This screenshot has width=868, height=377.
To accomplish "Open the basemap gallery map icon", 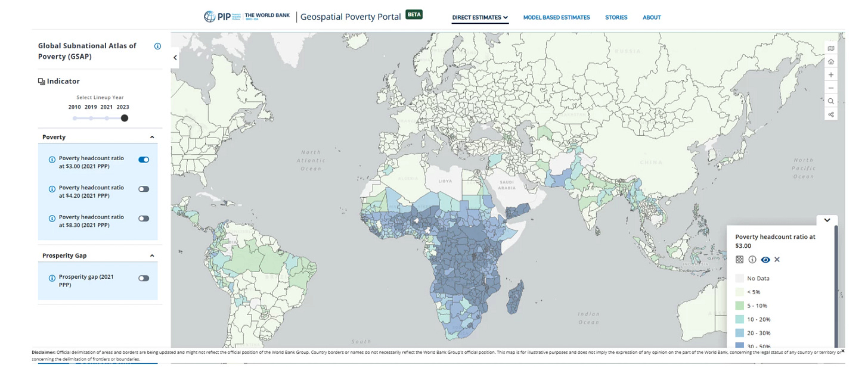I will coord(831,49).
